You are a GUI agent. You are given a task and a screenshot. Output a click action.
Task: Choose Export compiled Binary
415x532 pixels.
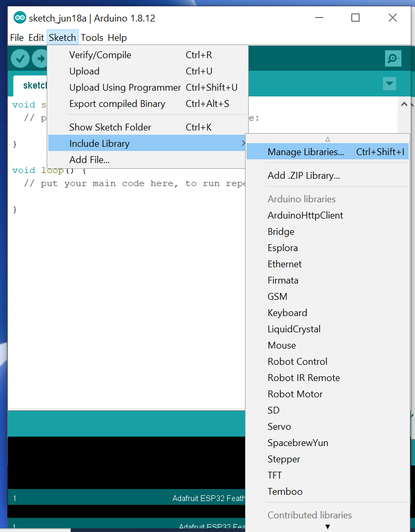coord(117,104)
